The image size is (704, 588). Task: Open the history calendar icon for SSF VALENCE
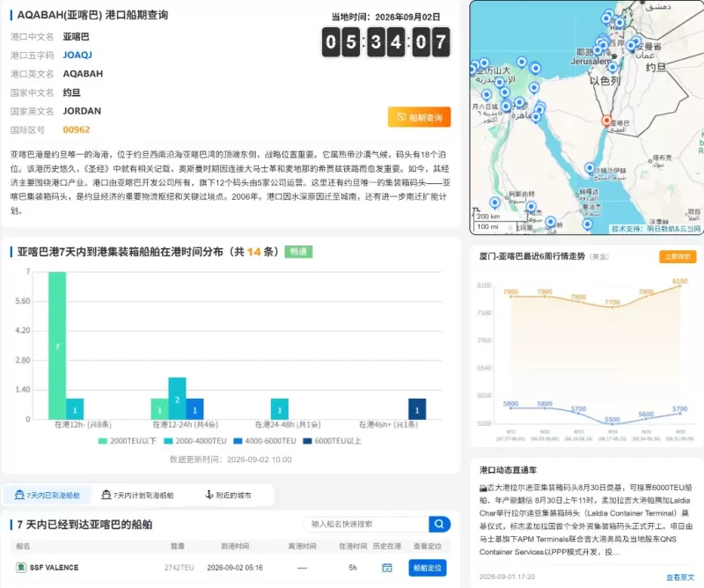[x=387, y=568]
